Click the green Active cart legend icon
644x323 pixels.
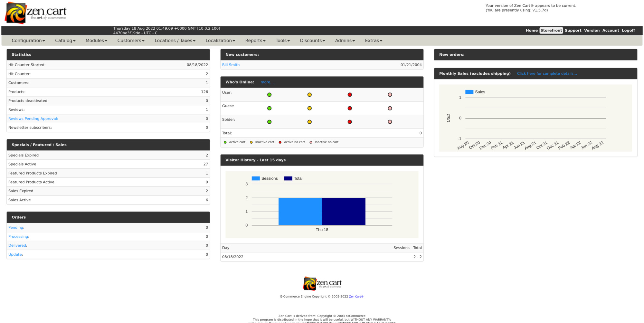225,142
